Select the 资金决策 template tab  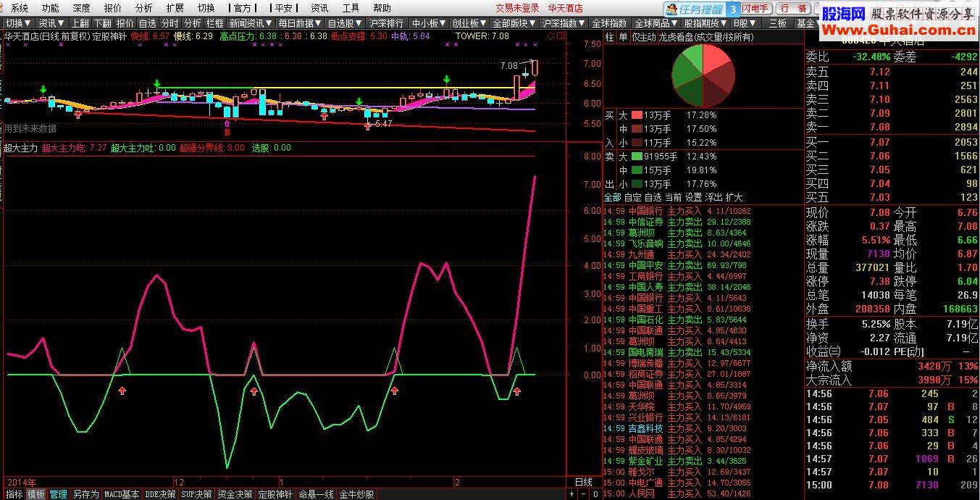tap(235, 494)
